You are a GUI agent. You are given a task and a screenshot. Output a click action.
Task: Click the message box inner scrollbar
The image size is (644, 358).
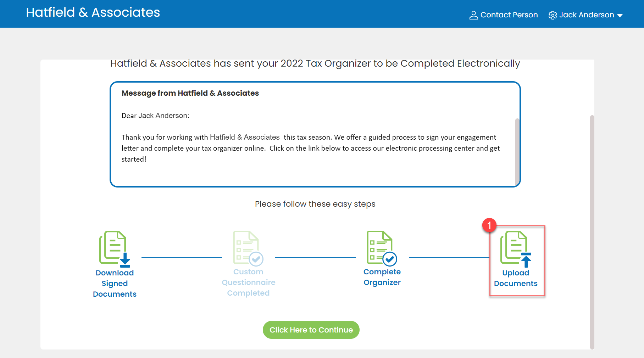[517, 151]
